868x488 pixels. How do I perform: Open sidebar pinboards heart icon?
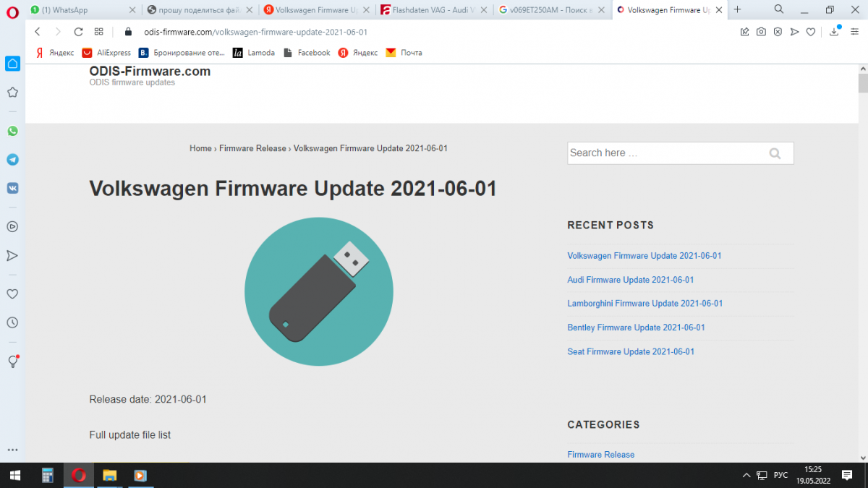pos(12,294)
